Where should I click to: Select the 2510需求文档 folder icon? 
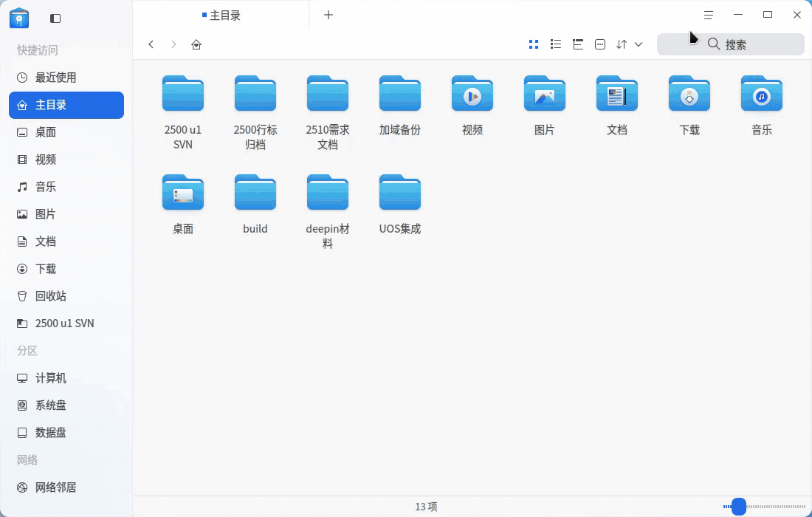click(x=328, y=94)
